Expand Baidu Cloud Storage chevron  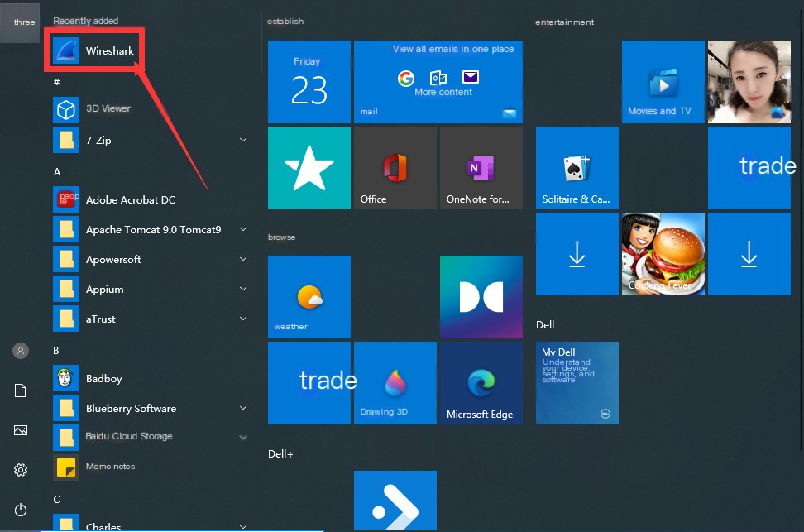coord(243,437)
